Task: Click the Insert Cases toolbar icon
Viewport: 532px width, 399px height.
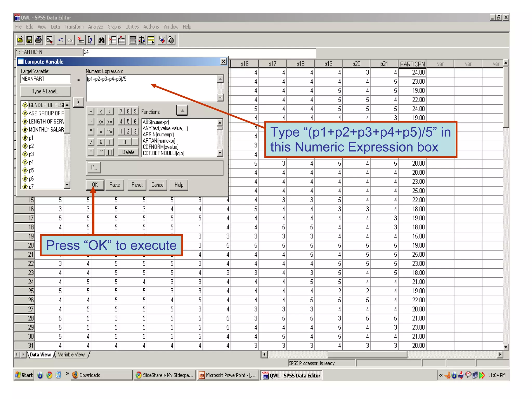Action: click(113, 40)
